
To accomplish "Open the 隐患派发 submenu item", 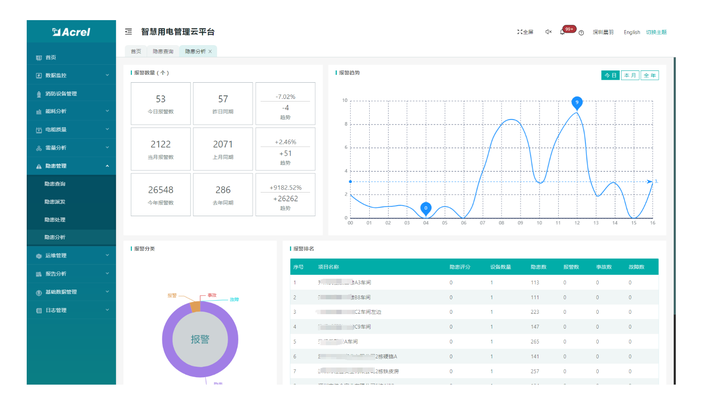I will tap(71, 202).
